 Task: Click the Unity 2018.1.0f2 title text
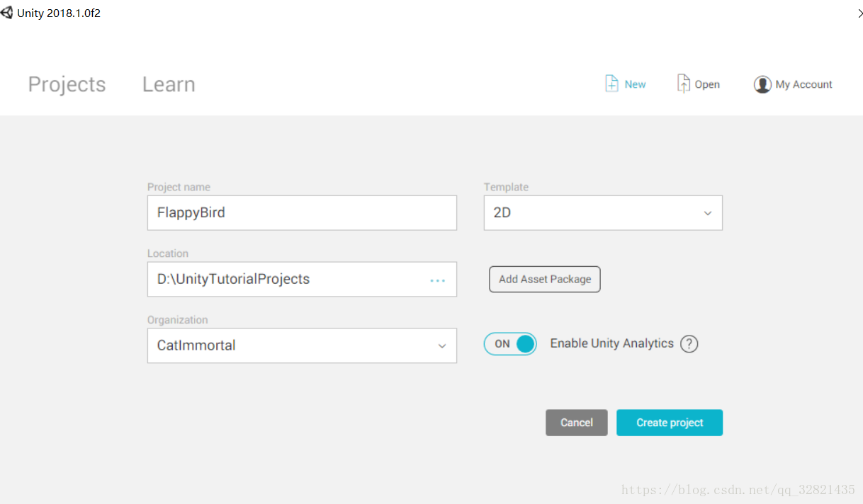tap(59, 13)
